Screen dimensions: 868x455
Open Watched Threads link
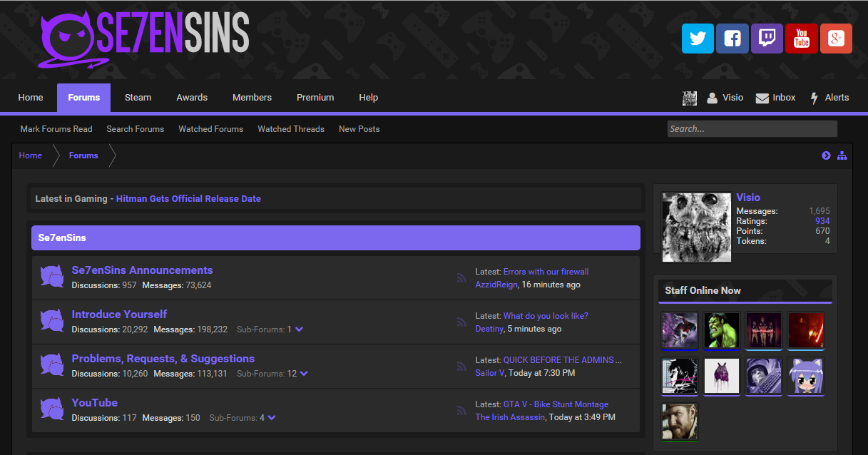(291, 129)
